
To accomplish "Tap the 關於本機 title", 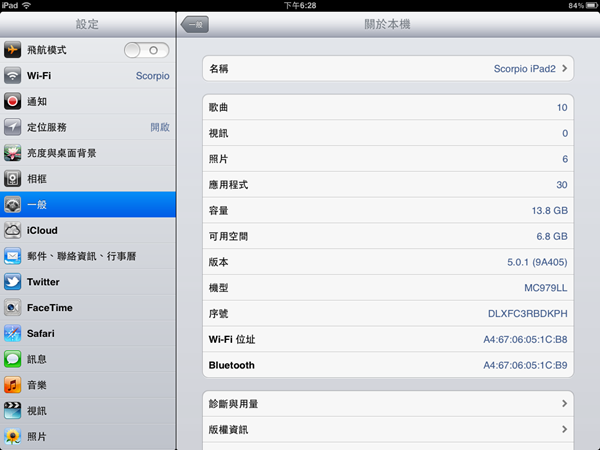I will click(387, 24).
